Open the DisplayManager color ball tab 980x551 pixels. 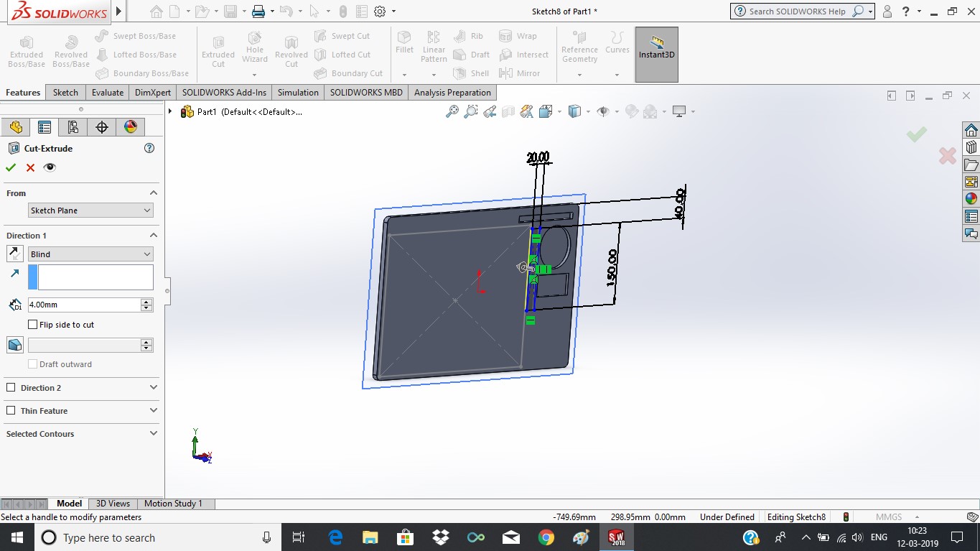131,127
